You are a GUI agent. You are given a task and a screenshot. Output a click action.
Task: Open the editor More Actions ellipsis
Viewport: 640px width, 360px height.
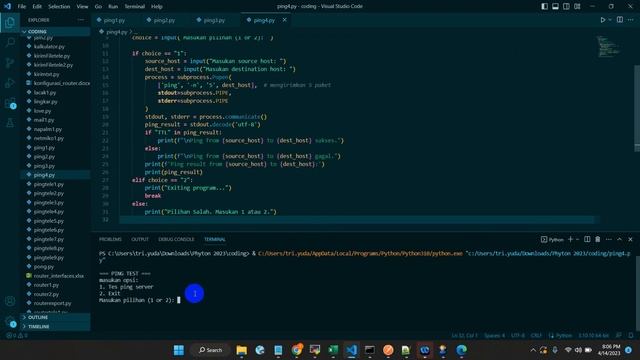(x=631, y=20)
